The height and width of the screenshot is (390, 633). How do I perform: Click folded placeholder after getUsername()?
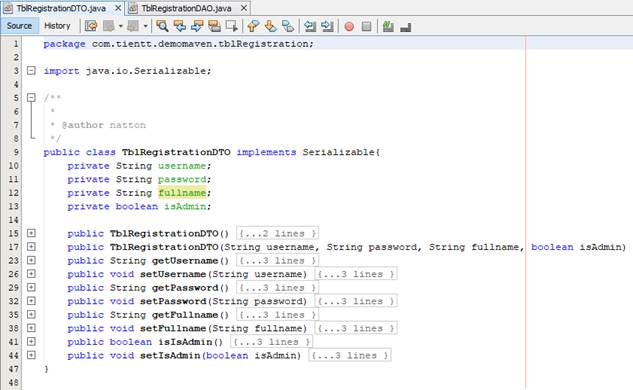pos(278,260)
